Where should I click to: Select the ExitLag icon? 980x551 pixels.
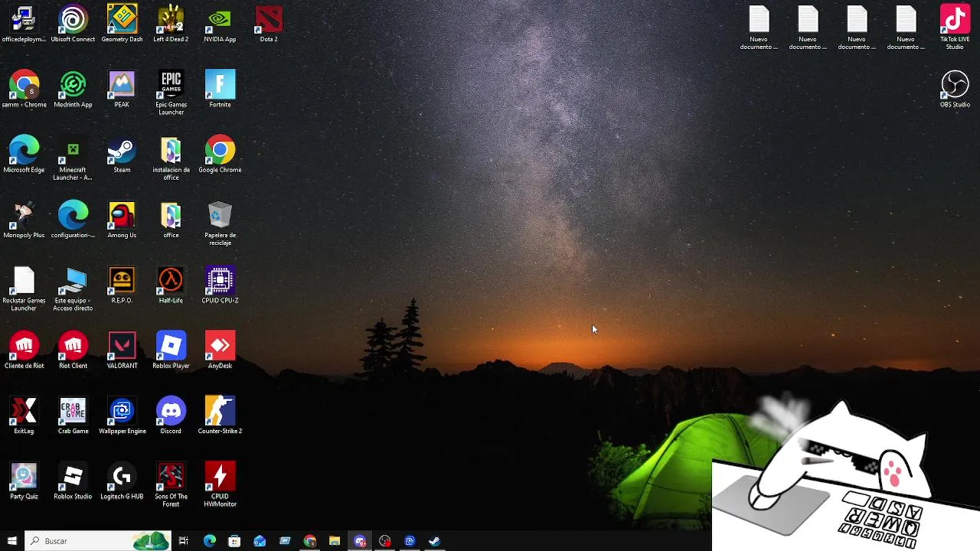coord(24,416)
